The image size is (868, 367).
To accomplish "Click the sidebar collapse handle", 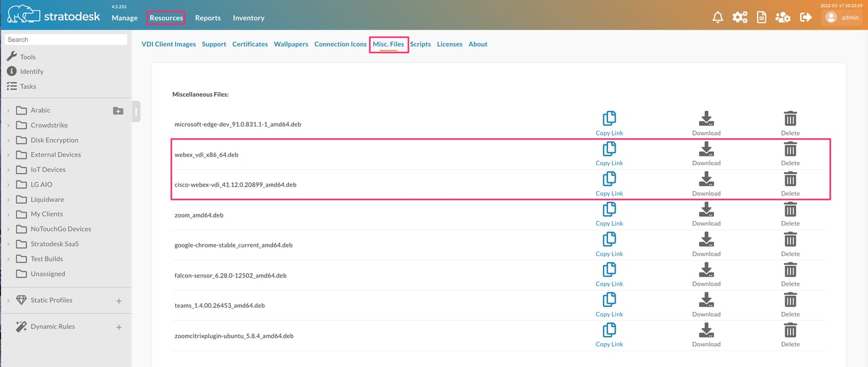I will [x=136, y=112].
